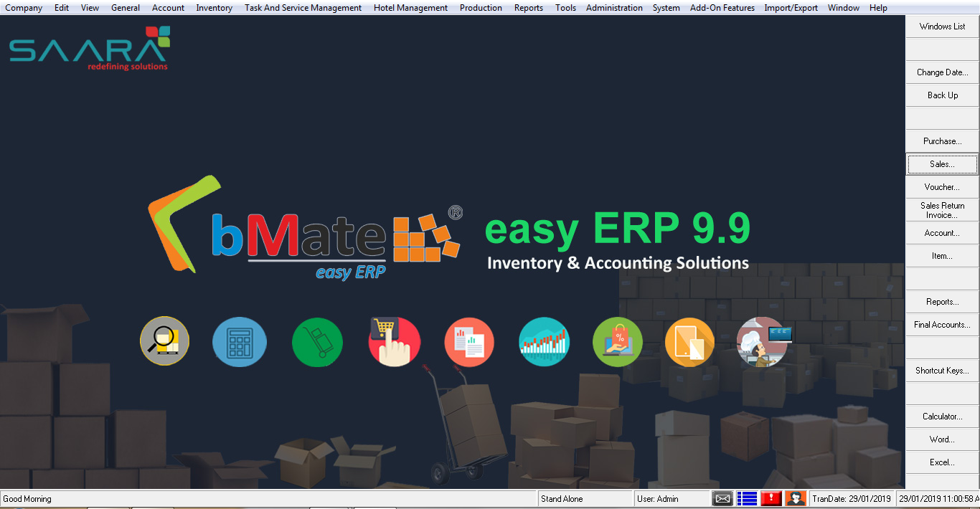The image size is (980, 509).
Task: Click the red shopping-cart finger touch icon
Action: point(395,342)
